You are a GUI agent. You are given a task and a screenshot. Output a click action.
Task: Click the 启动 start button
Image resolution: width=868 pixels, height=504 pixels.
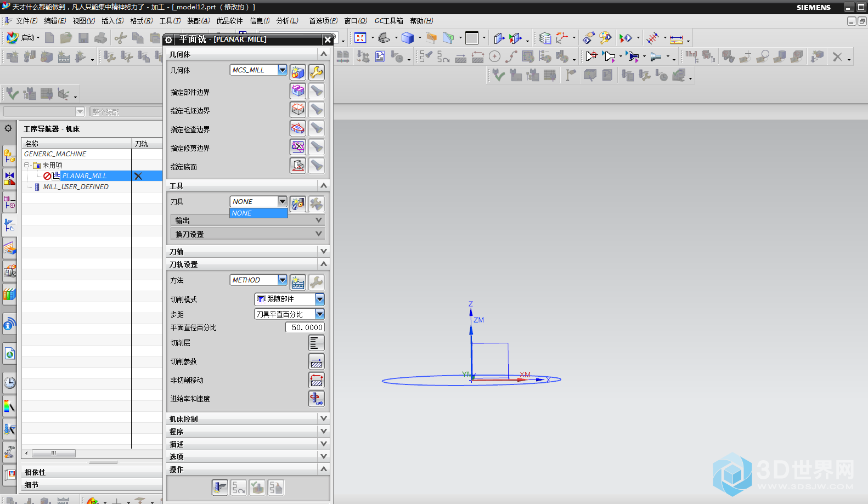coord(23,38)
